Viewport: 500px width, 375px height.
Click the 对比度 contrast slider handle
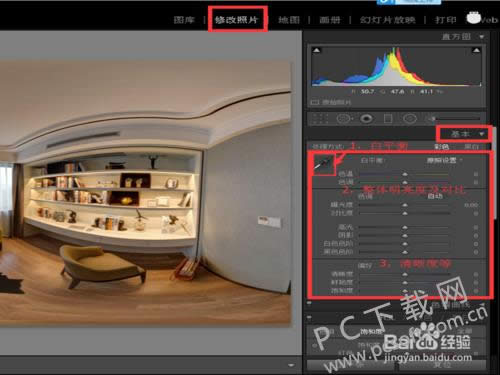405,213
